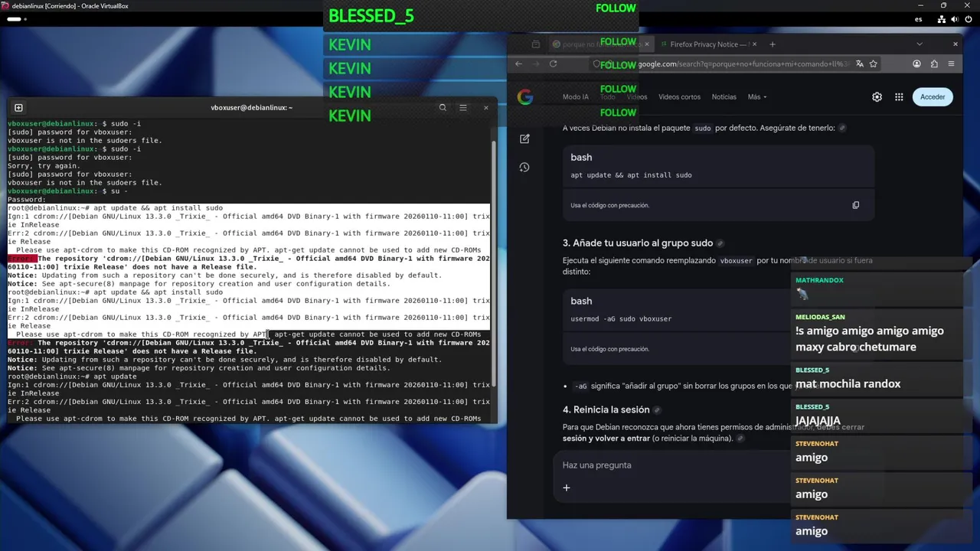Open the Firefox extensions puzzle icon
The width and height of the screenshot is (980, 551).
934,64
